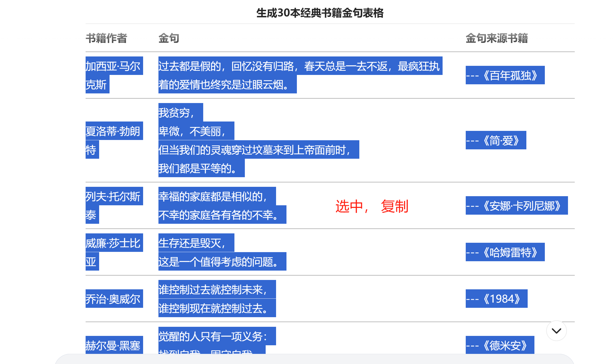Click quote line 这是一个值得考虑的问题。
The image size is (613, 364).
(222, 261)
